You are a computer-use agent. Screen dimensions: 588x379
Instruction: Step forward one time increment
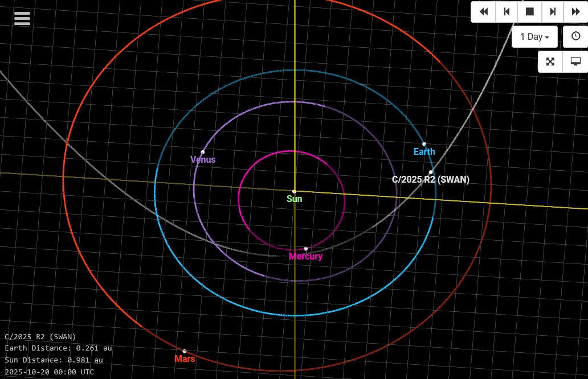click(x=552, y=11)
